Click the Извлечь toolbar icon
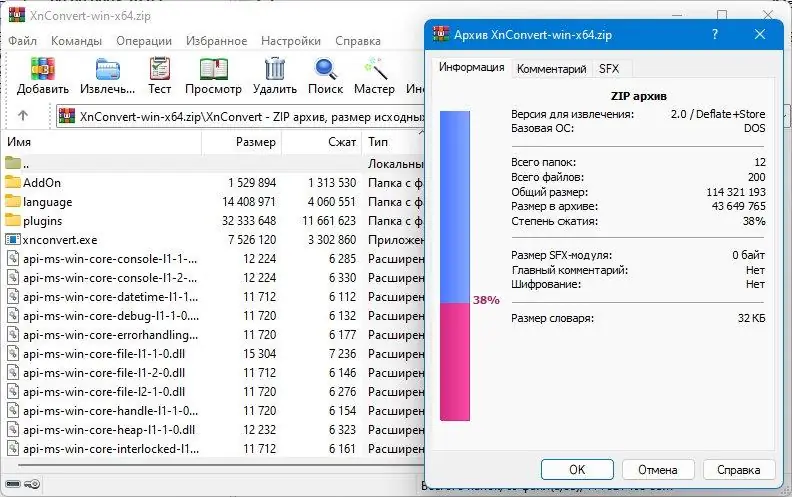Image resolution: width=792 pixels, height=497 pixels. 108,69
